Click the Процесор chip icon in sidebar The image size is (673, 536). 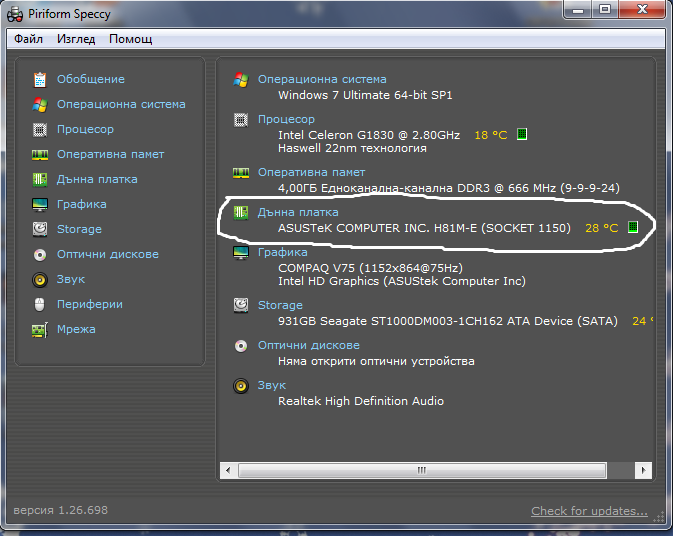[x=40, y=130]
